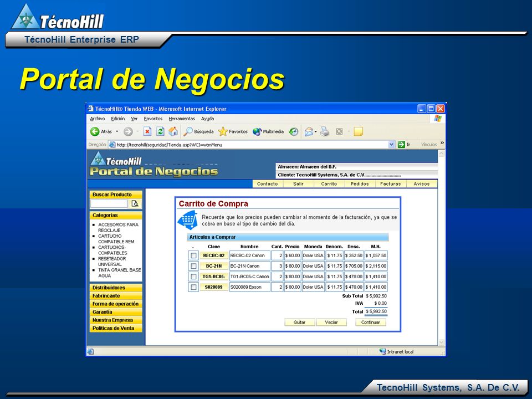The height and width of the screenshot is (399, 532).
Task: Refresh the page with green arrows icon
Action: [x=160, y=132]
